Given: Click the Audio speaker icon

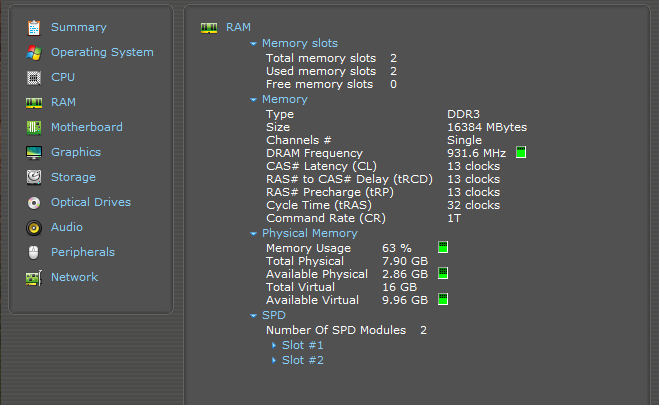Looking at the screenshot, I should (x=33, y=227).
